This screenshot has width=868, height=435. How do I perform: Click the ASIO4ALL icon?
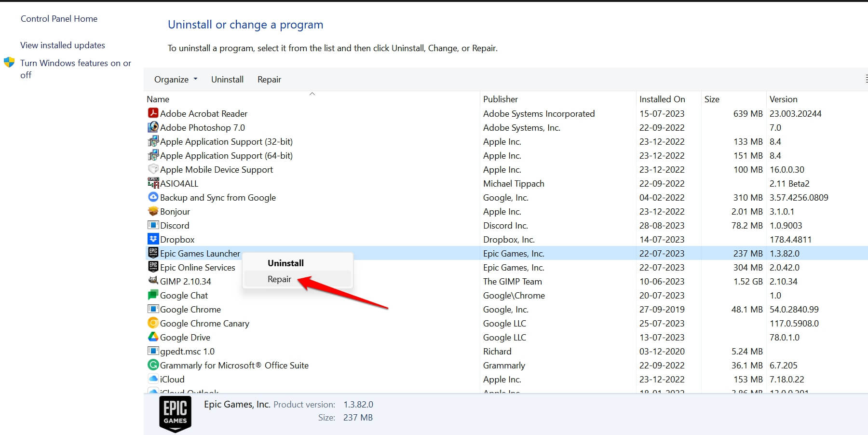point(152,183)
